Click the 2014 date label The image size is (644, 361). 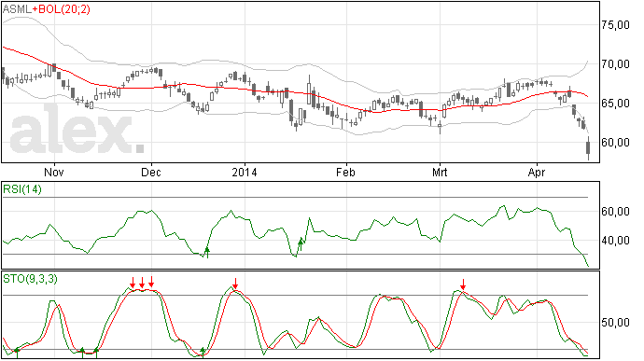point(245,172)
